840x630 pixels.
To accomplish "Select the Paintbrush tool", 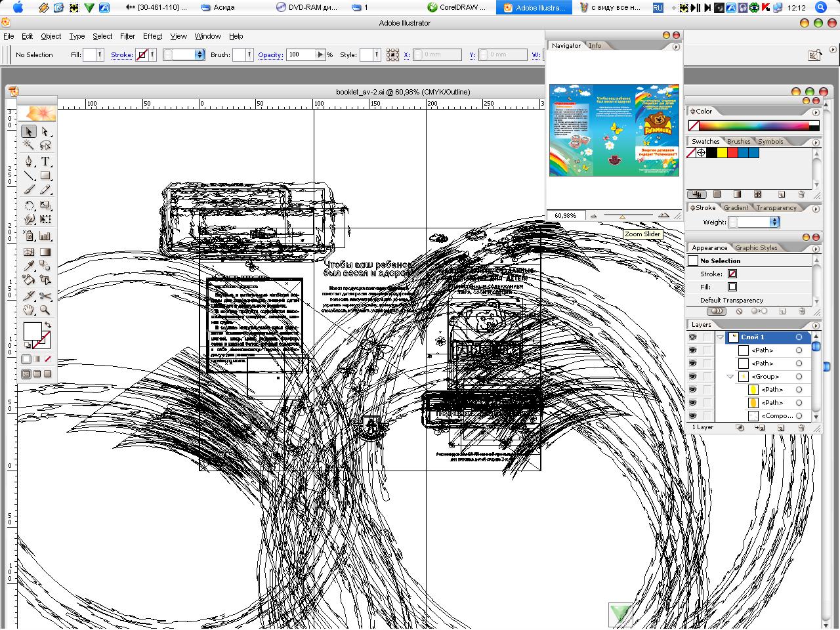I will tap(29, 189).
